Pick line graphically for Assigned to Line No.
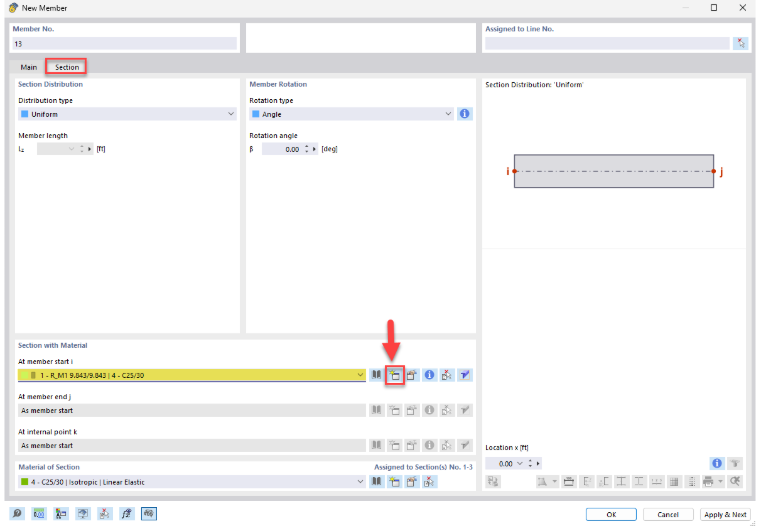Viewport: 760px width, 526px height. tap(741, 43)
